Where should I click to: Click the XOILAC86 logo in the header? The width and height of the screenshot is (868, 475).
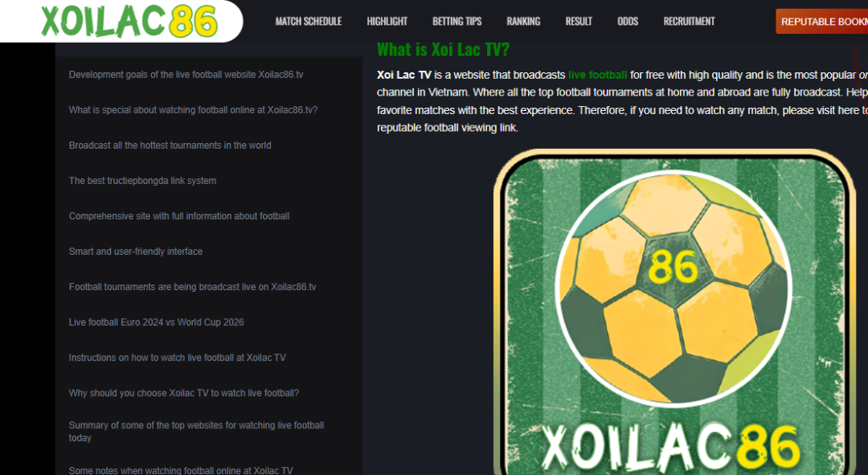(129, 21)
